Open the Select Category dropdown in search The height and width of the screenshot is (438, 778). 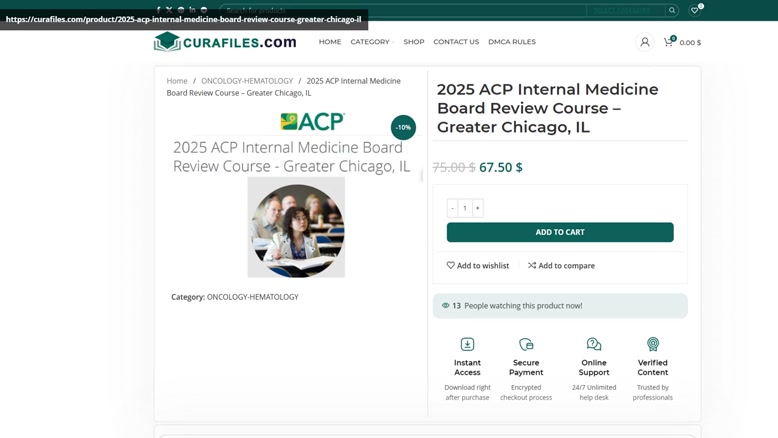[x=625, y=10]
